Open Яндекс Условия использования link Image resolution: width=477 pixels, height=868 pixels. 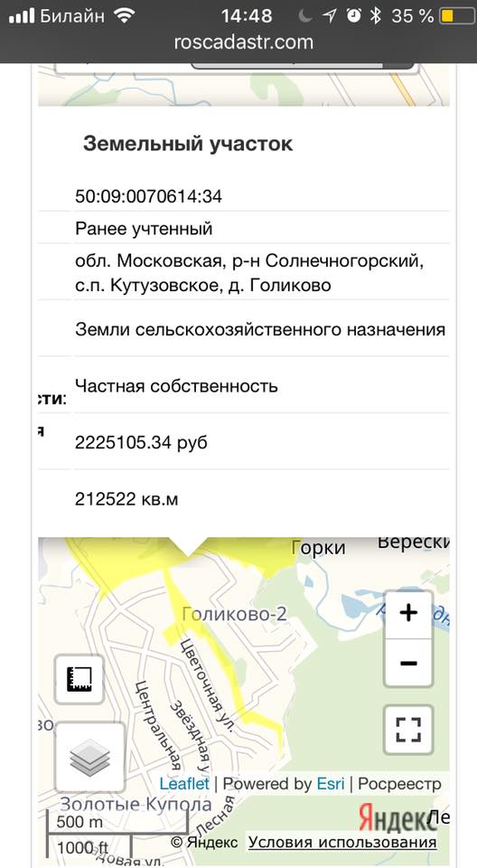342,842
